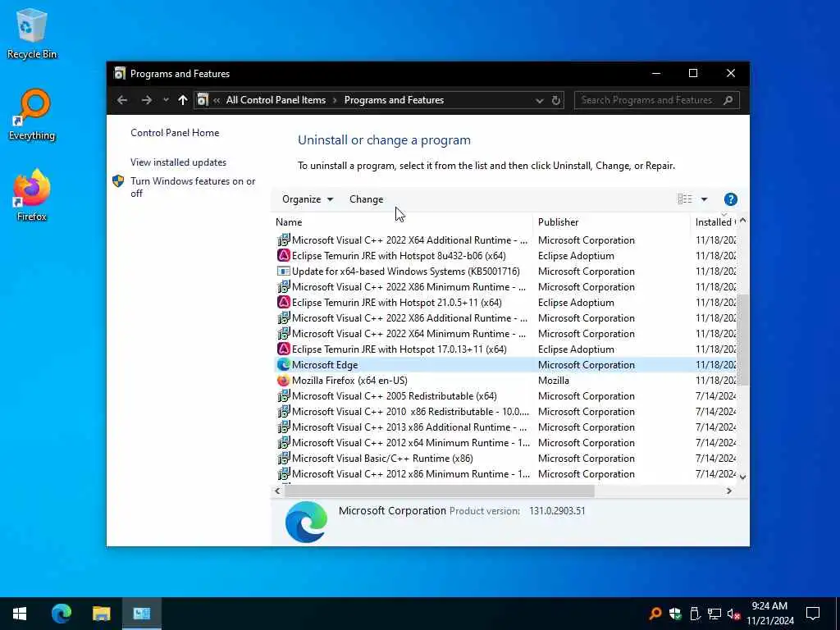This screenshot has width=840, height=630.
Task: Click the vertical scrollbar up arrow
Action: [742, 221]
